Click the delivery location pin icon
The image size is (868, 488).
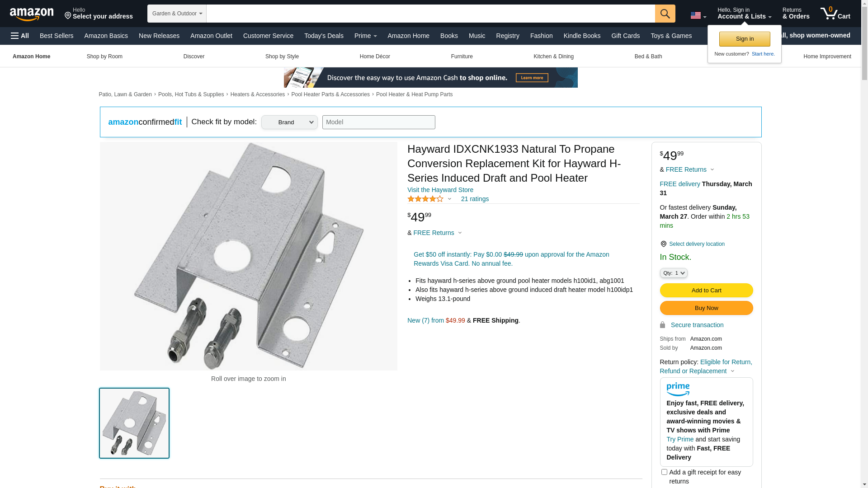pyautogui.click(x=663, y=244)
